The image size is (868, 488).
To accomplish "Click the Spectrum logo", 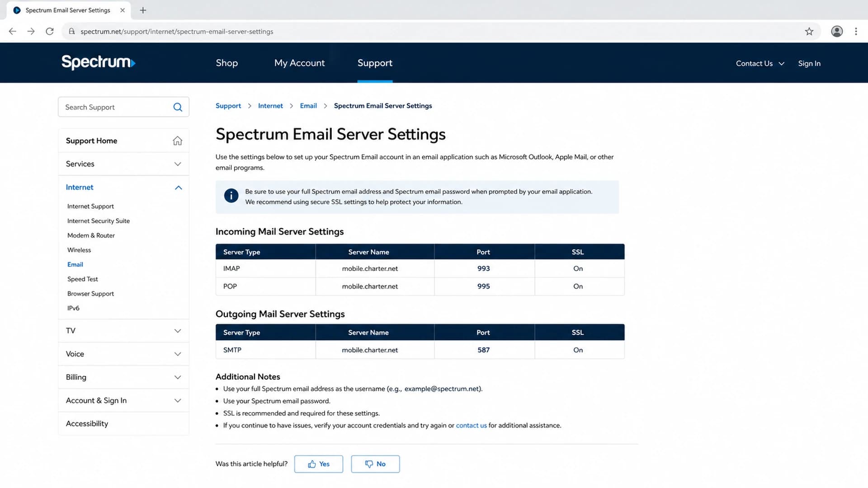I will [98, 62].
